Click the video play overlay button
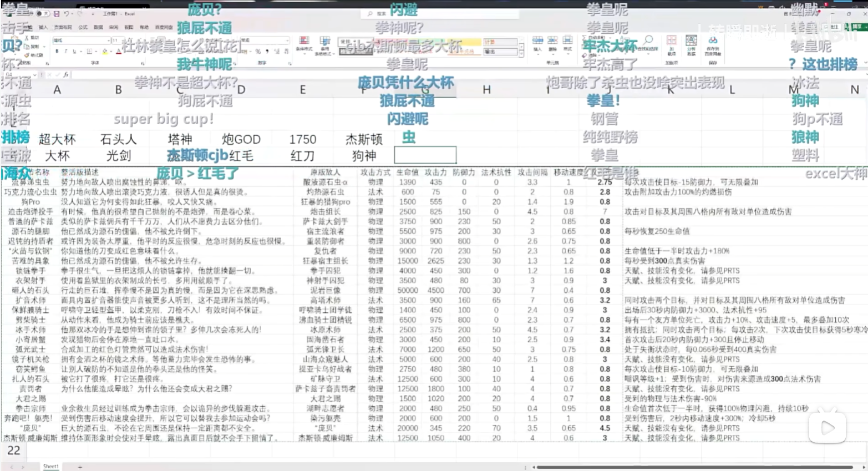The width and height of the screenshot is (868, 471). pyautogui.click(x=827, y=427)
